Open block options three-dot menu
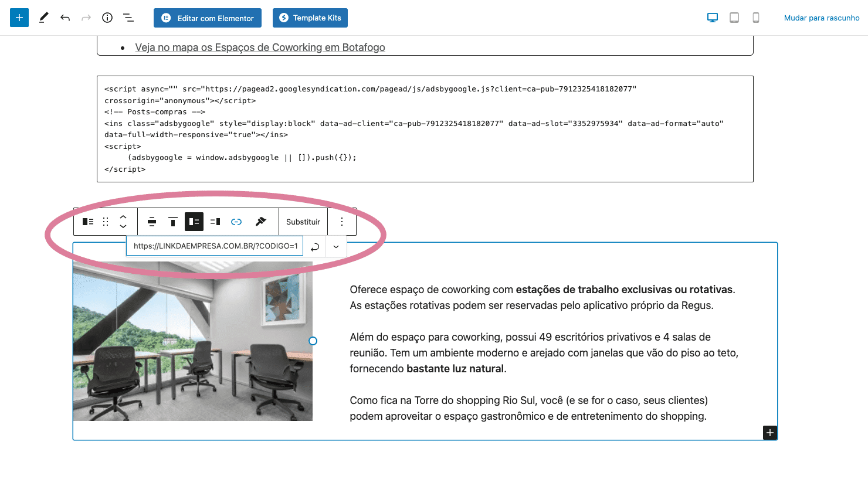 coord(342,222)
